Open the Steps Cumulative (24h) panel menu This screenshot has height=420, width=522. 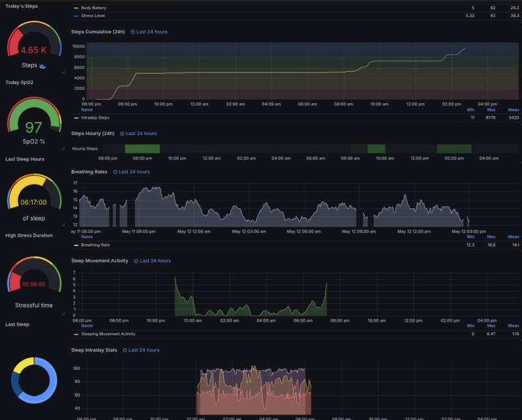[99, 31]
